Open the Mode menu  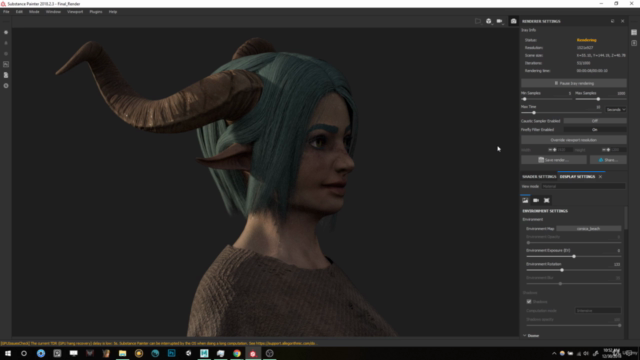pyautogui.click(x=34, y=12)
